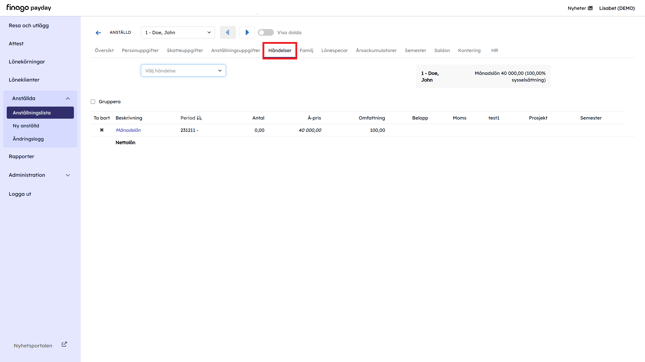645x362 pixels.
Task: Switch to the HR tab
Action: [x=494, y=51]
